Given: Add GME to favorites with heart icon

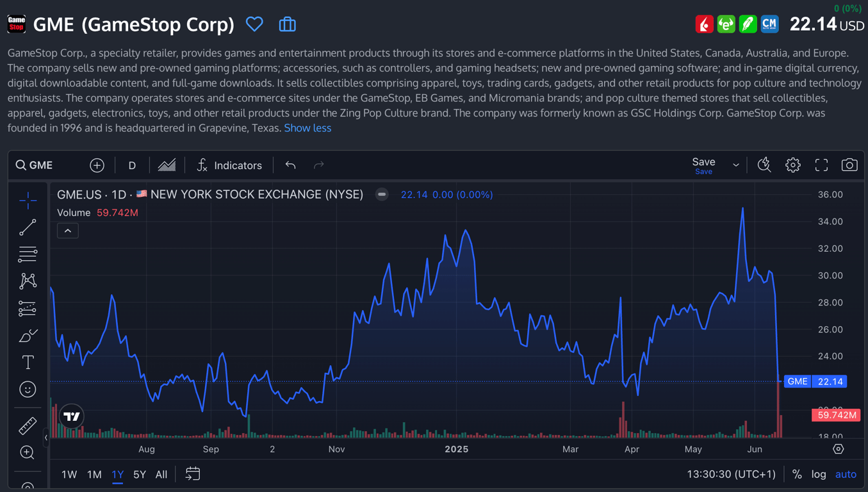Looking at the screenshot, I should [x=254, y=24].
